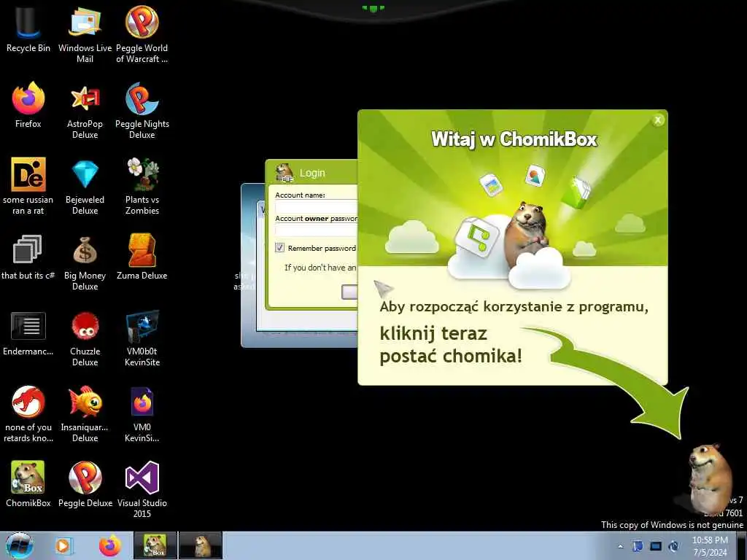Close the Witaj w ChomikBox popup
747x560 pixels.
658,120
